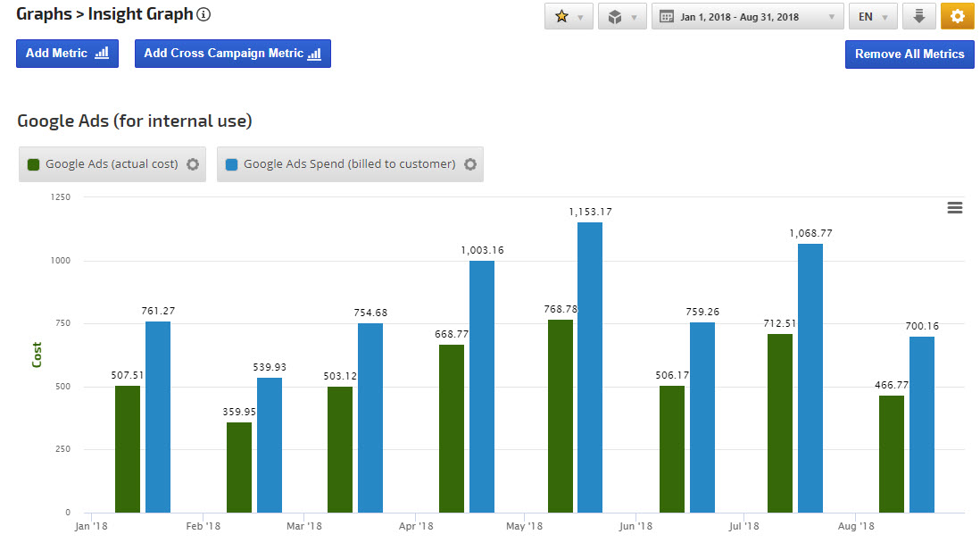Click the Add Metric button
980x551 pixels.
67,54
